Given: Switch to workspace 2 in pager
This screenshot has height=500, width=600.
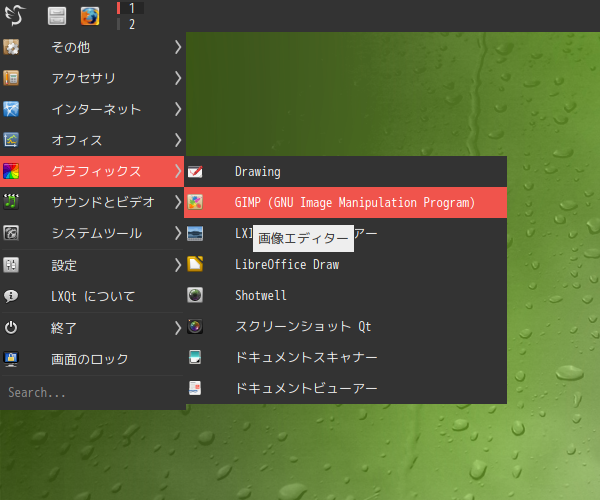Looking at the screenshot, I should point(130,24).
